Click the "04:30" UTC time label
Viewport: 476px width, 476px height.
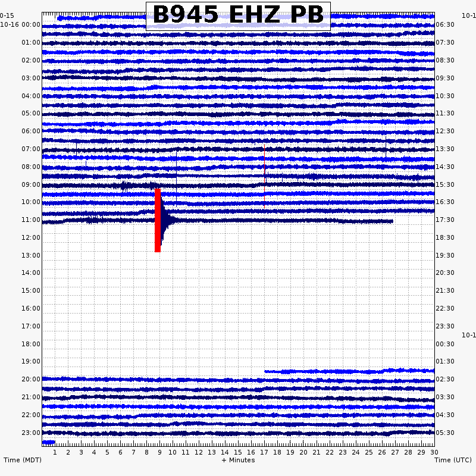[445, 415]
